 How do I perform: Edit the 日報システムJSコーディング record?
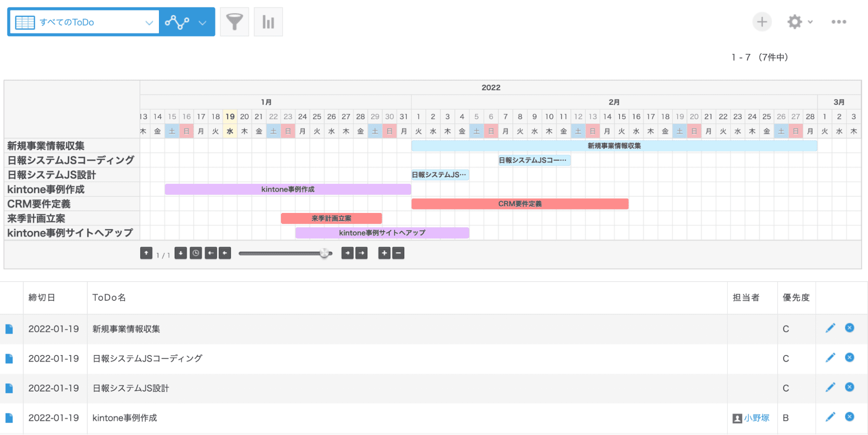[830, 358]
